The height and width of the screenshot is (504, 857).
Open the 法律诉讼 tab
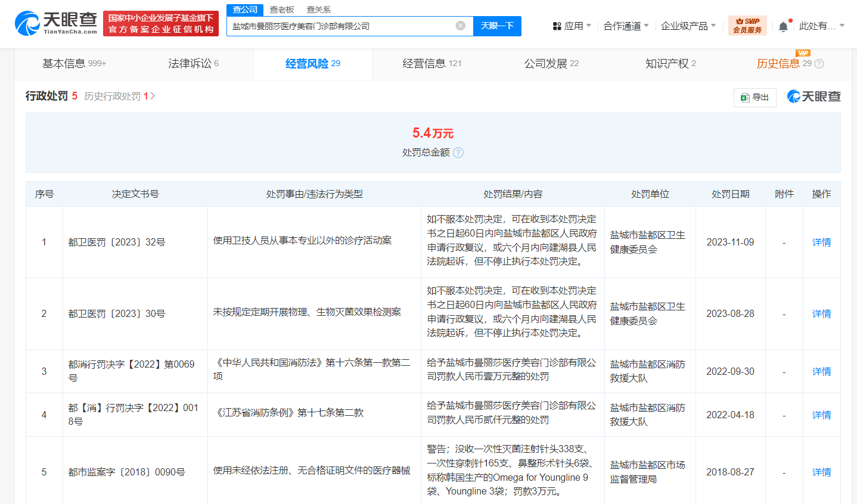pos(194,64)
